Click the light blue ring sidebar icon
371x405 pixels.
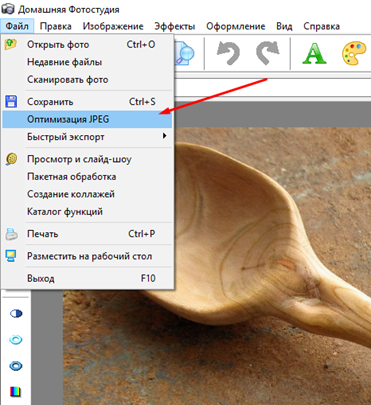pos(16,340)
